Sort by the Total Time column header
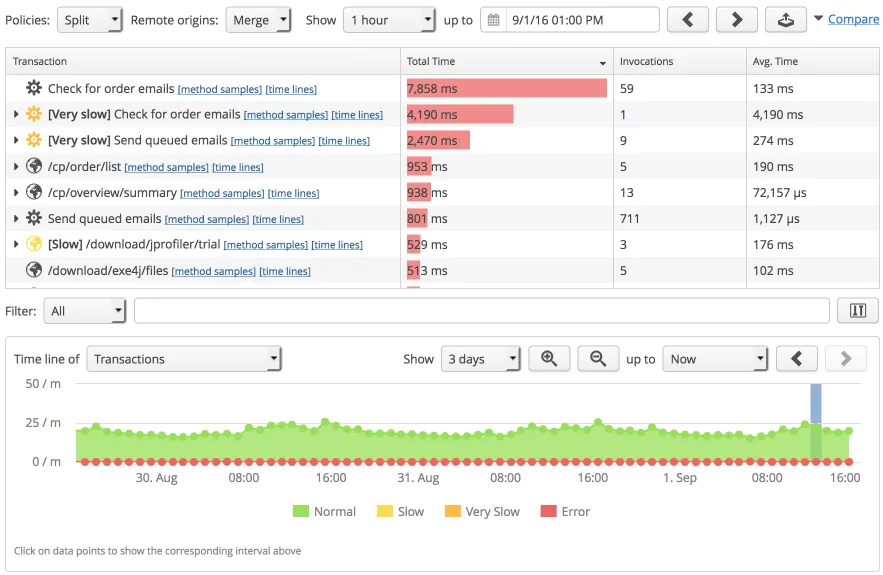883x575 pixels. click(507, 61)
